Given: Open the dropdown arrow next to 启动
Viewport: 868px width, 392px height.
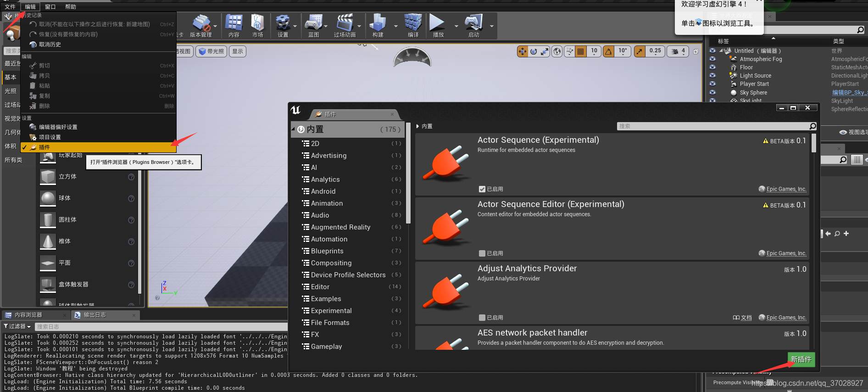Looking at the screenshot, I should click(x=491, y=26).
